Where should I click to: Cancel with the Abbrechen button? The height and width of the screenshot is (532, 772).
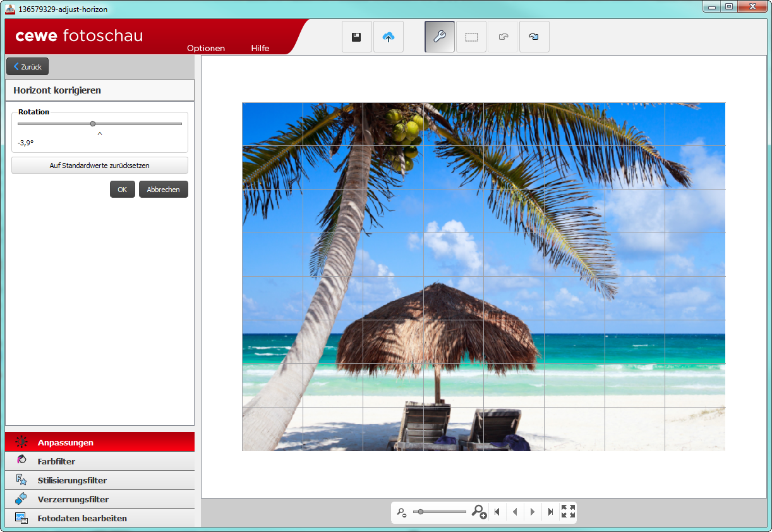point(164,190)
